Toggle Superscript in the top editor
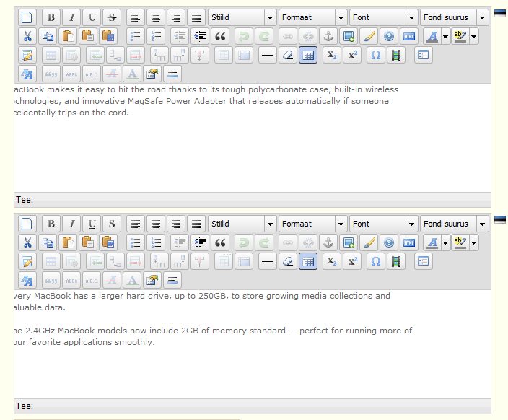The height and width of the screenshot is (420, 508). point(352,55)
